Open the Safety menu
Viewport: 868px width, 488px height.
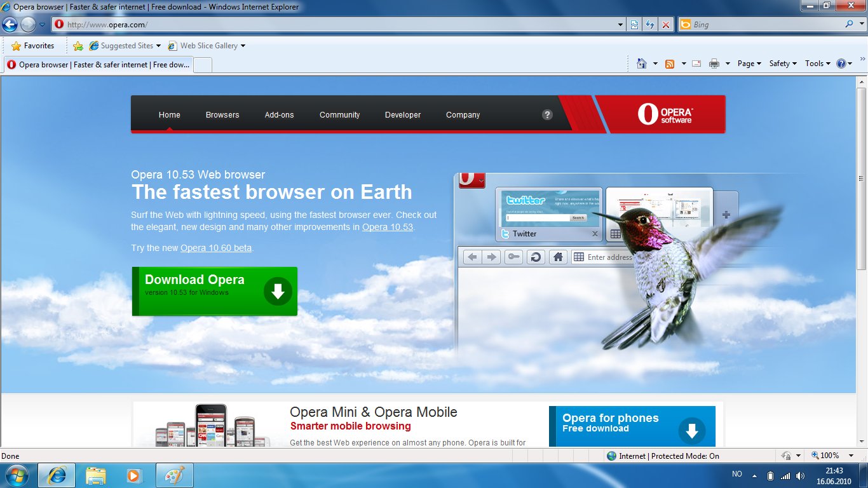(x=783, y=64)
